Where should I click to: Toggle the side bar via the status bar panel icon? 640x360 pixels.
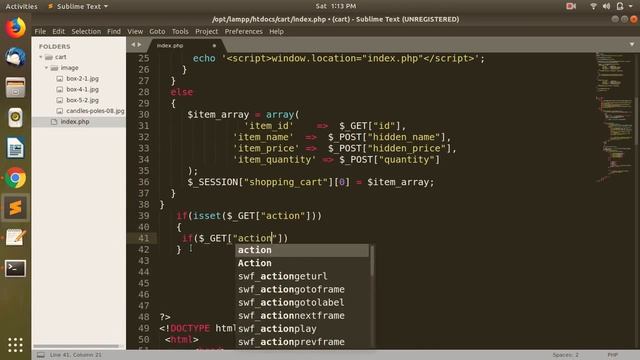point(40,355)
